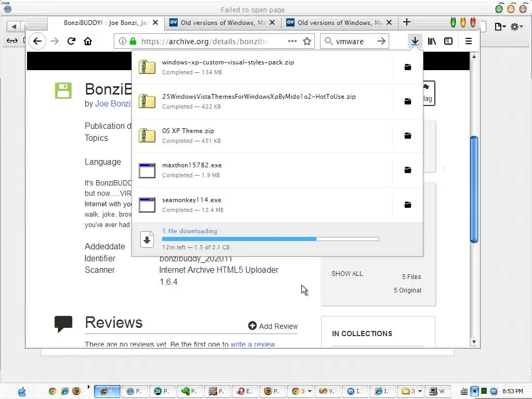Click the scrollbar down arrow
532x399 pixels.
(x=474, y=342)
